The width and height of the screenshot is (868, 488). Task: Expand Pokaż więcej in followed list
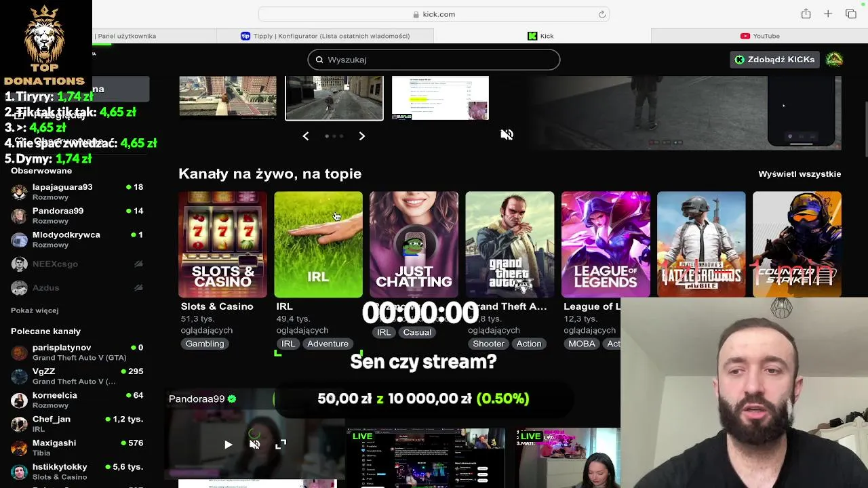[x=35, y=310]
